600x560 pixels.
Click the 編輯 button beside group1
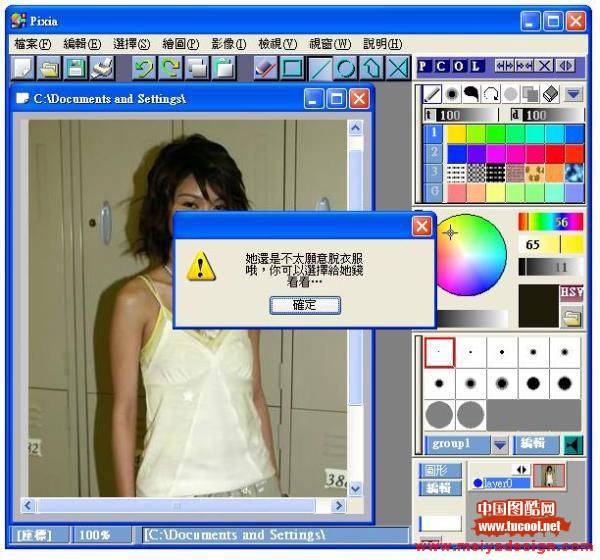[x=536, y=444]
